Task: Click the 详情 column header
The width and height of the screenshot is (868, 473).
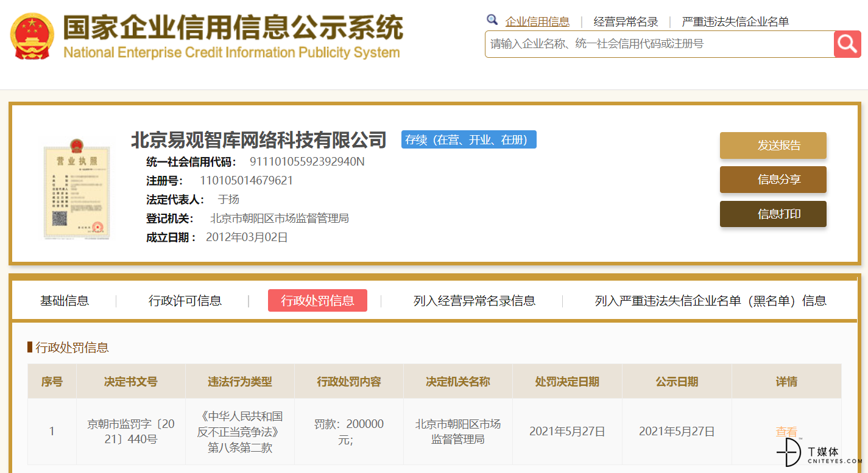Action: (x=786, y=382)
